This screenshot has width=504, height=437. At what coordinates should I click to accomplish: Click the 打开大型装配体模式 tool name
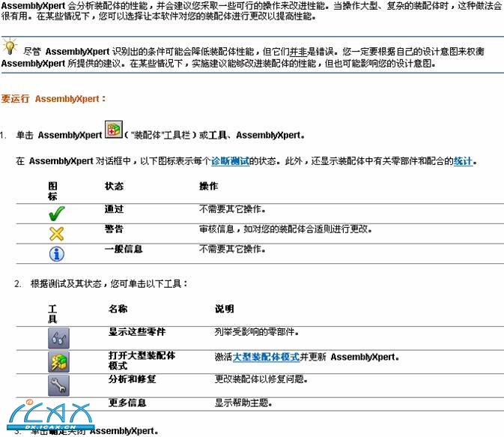[x=142, y=361]
